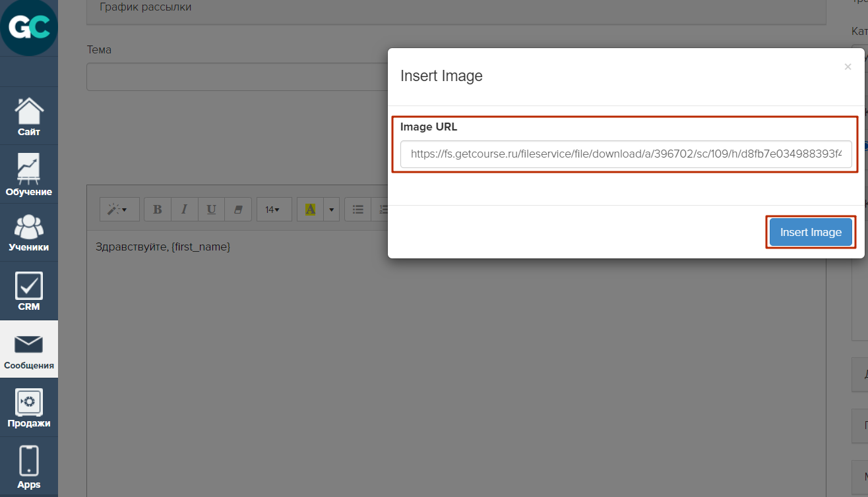The image size is (868, 497).
Task: Toggle italic text formatting
Action: [185, 210]
